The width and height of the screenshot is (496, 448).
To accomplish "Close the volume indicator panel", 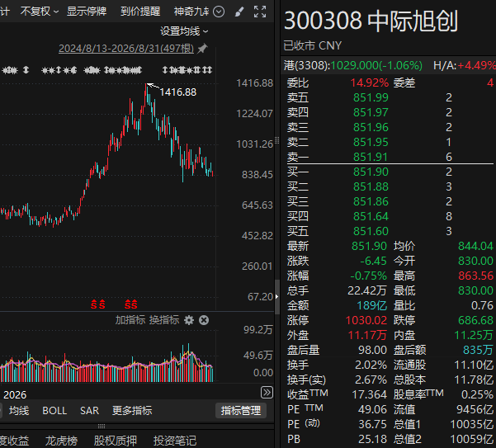I will pyautogui.click(x=204, y=320).
